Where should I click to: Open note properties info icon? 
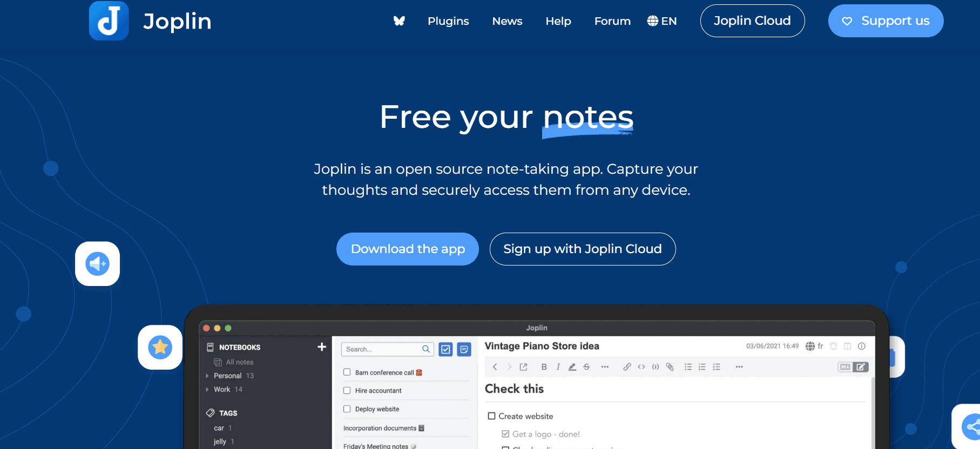[862, 346]
